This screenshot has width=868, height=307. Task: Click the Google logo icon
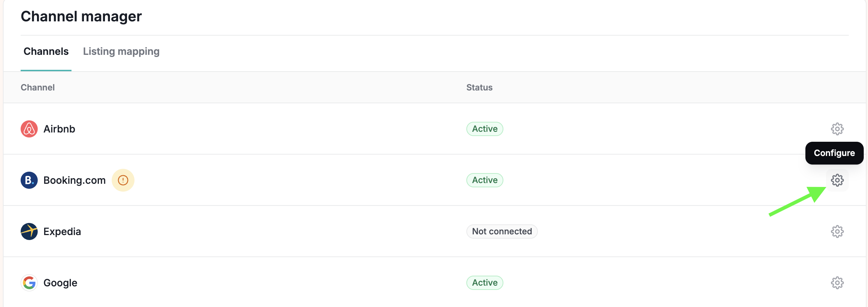pyautogui.click(x=29, y=283)
